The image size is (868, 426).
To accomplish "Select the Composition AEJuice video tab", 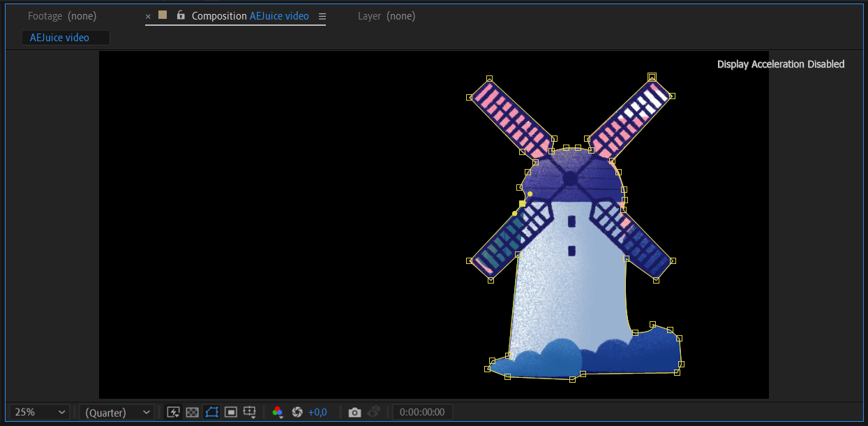I will pyautogui.click(x=250, y=15).
